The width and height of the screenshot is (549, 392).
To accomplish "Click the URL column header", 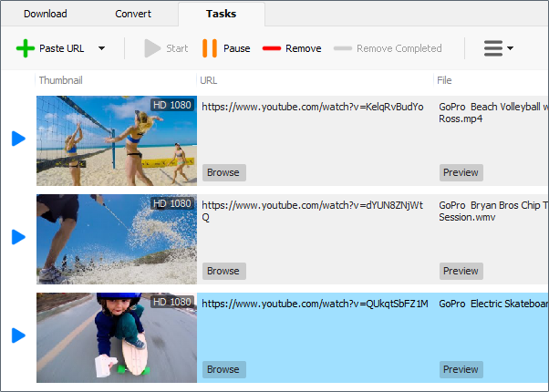I will 208,80.
